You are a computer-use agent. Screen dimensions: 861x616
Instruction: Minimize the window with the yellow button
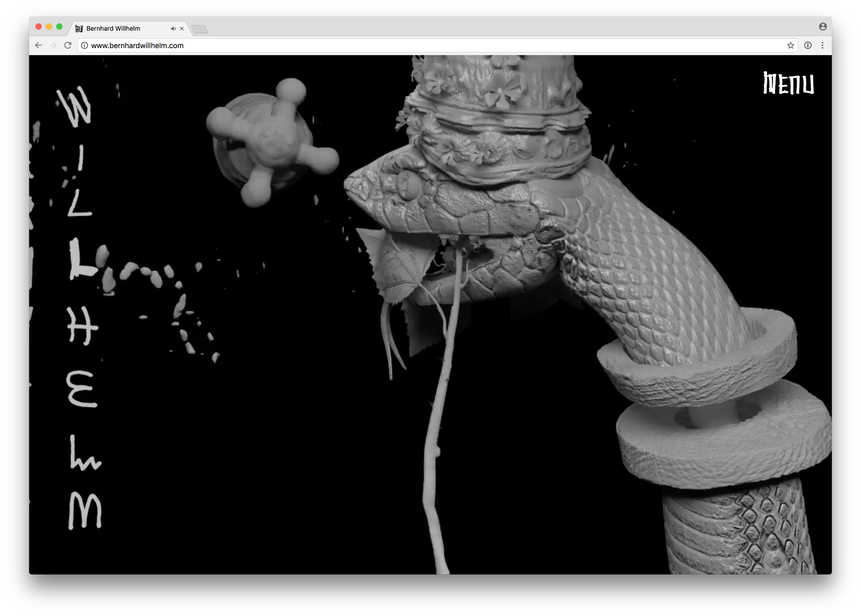click(x=49, y=27)
